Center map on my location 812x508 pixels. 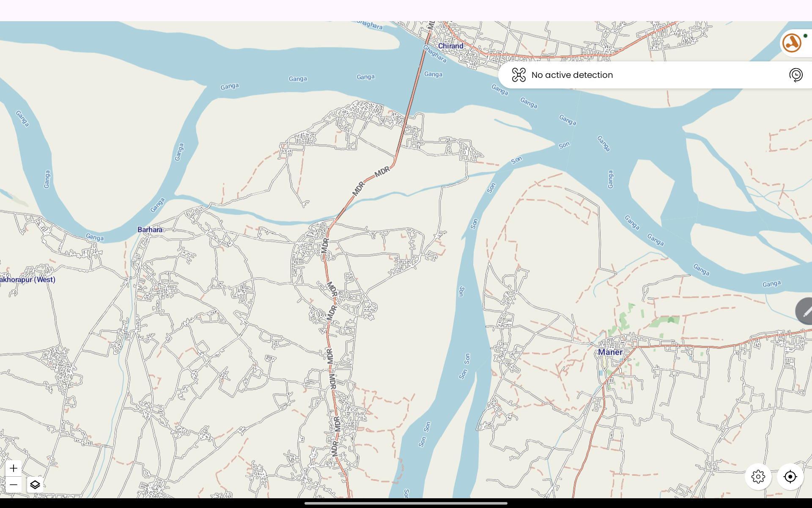(x=790, y=477)
